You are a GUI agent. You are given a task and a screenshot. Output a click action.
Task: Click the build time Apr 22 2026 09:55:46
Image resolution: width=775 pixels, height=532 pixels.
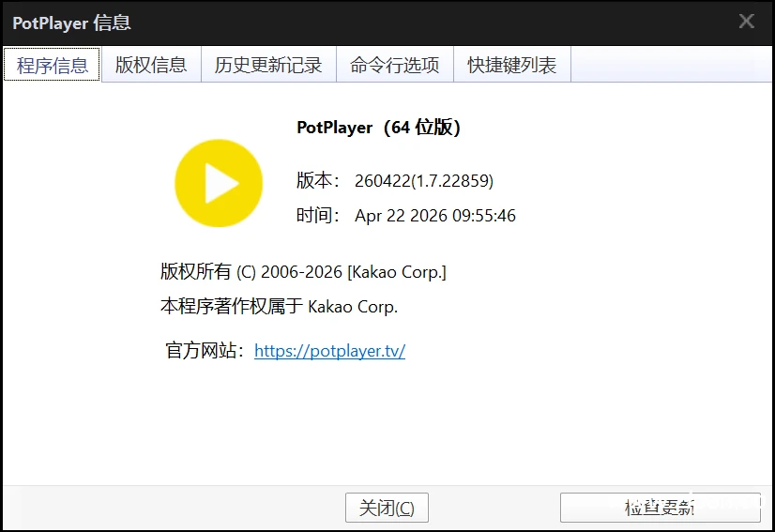coord(435,216)
